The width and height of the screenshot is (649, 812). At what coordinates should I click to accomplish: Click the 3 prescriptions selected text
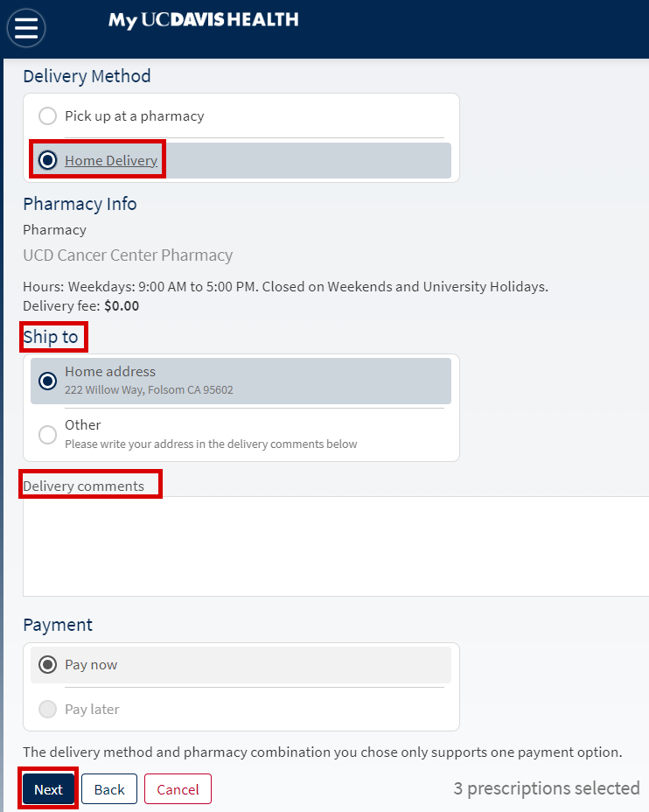[546, 788]
